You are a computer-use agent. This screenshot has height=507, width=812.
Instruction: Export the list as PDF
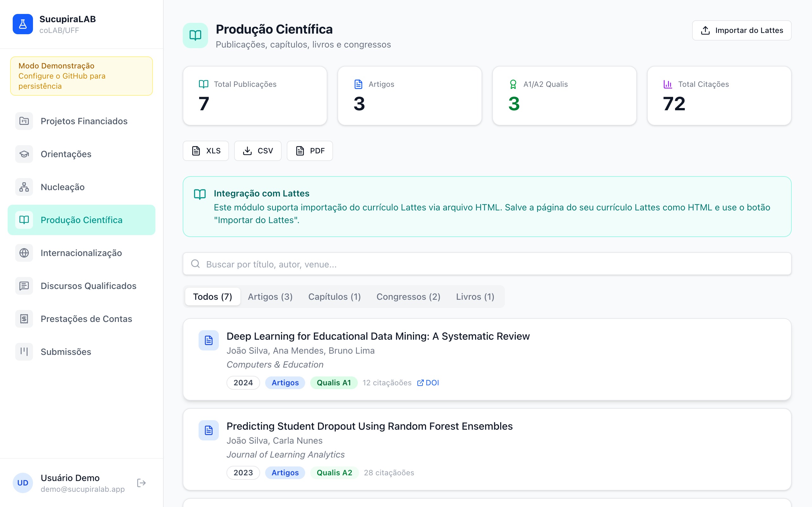[x=310, y=151]
